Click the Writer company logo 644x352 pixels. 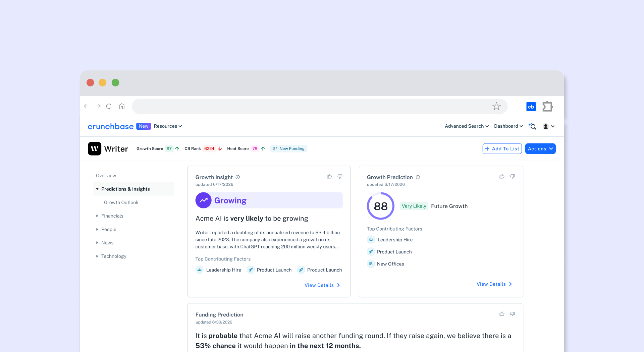click(95, 149)
